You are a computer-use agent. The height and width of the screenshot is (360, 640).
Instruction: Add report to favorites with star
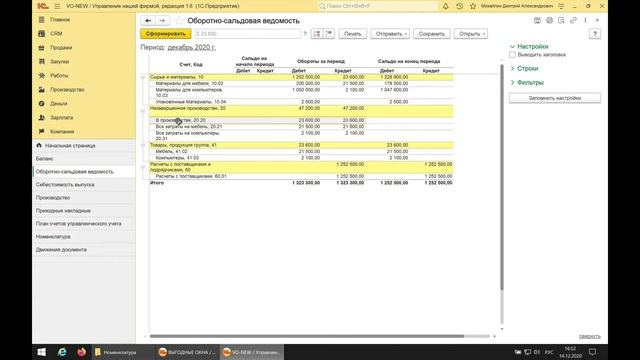[178, 20]
